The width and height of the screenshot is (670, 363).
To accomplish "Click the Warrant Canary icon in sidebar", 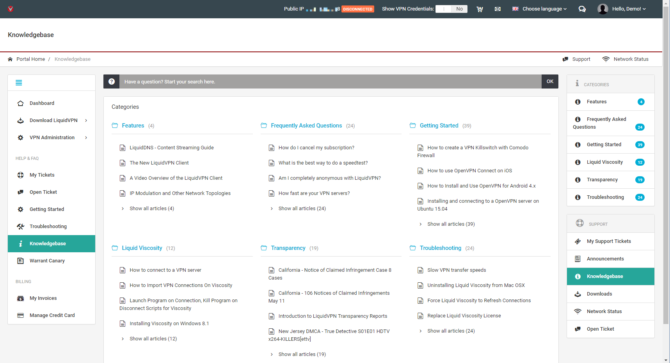I will [x=20, y=261].
